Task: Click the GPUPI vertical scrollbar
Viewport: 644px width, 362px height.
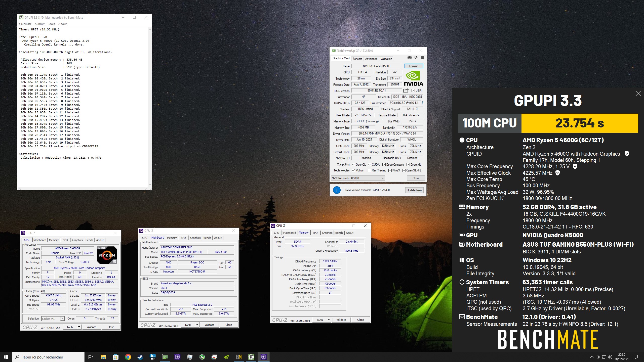Action: 150,107
